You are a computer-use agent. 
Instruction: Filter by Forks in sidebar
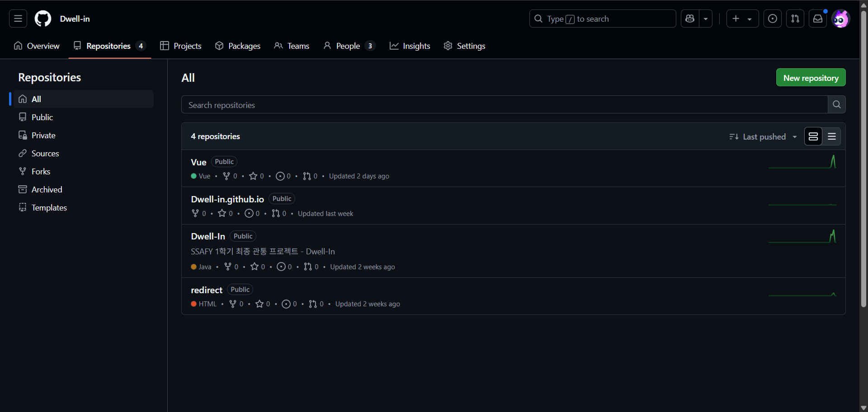[x=84, y=171]
